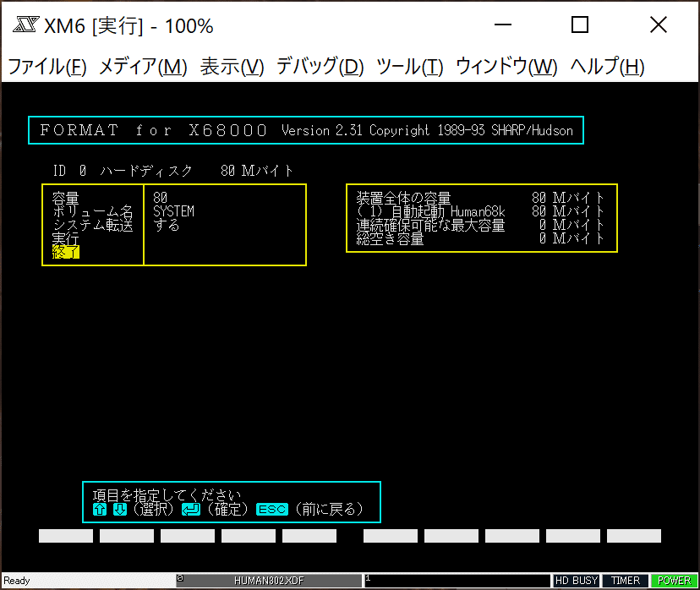This screenshot has width=700, height=590.
Task: Click the ID 0 ハードディスク header text
Action: pos(173,171)
